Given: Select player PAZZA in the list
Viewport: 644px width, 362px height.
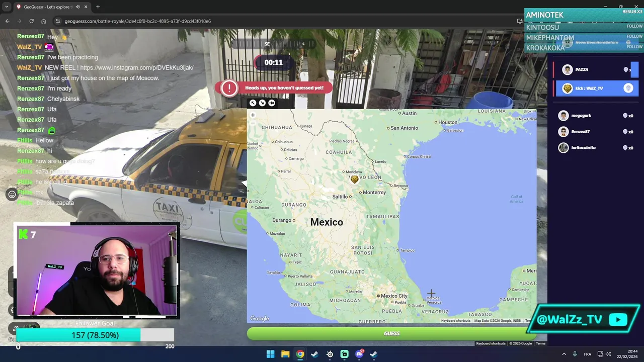Looking at the screenshot, I should [596, 70].
